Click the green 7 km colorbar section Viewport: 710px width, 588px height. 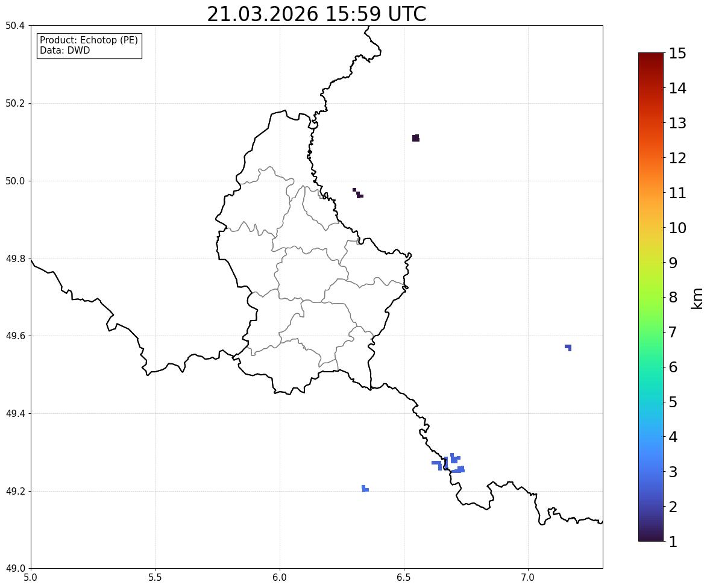pyautogui.click(x=651, y=332)
